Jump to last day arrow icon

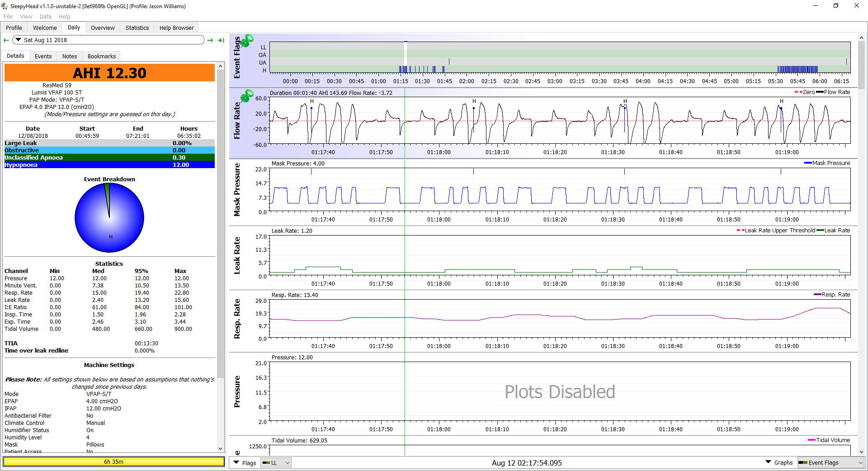pos(221,40)
